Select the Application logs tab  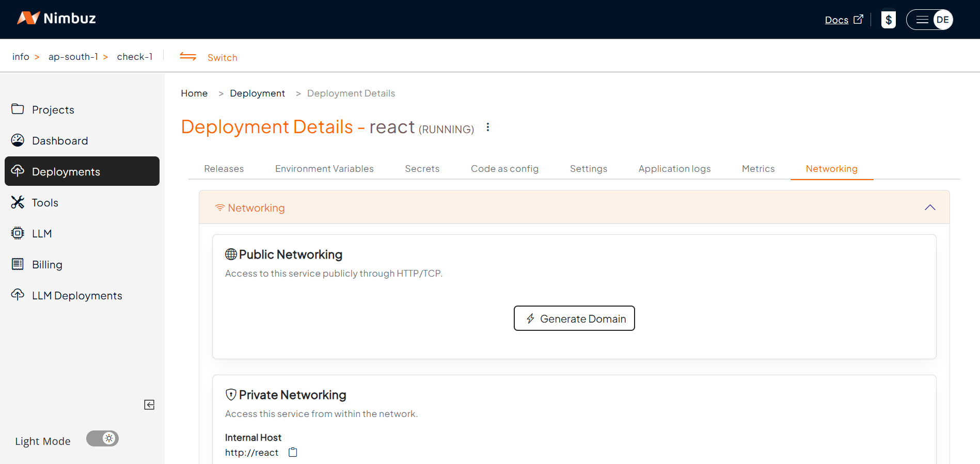tap(674, 169)
